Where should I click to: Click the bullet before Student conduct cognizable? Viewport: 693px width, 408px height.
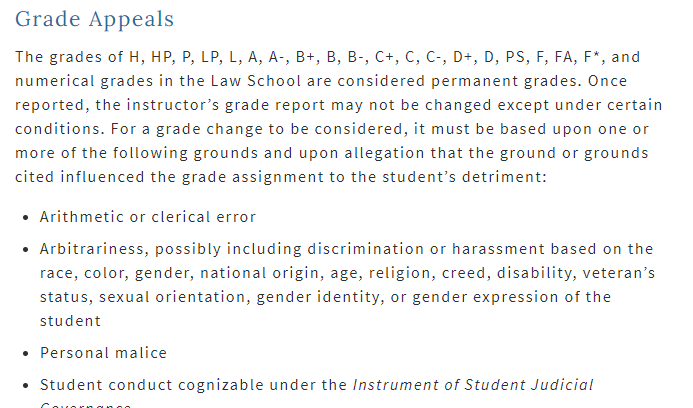24,385
